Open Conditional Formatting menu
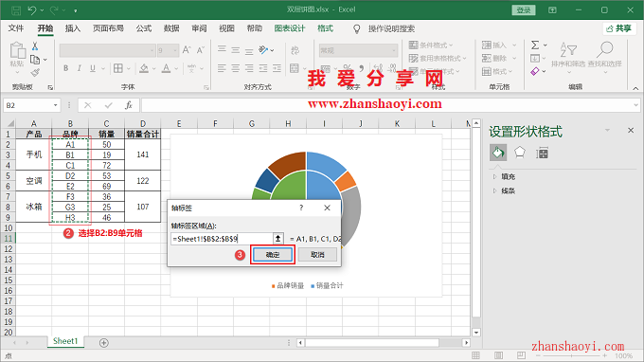 pos(431,45)
